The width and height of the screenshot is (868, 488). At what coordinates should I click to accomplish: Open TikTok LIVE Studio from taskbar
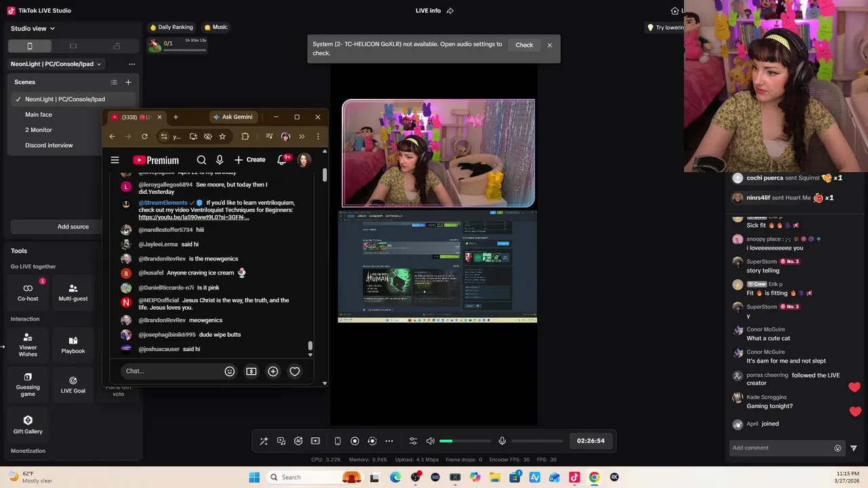[x=574, y=477]
